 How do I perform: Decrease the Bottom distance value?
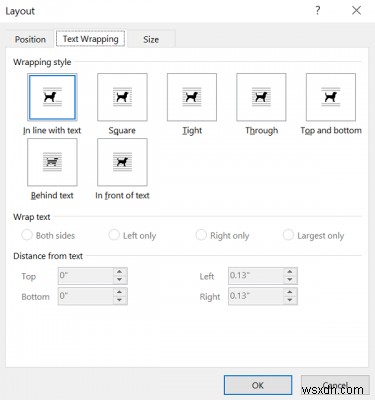coord(120,300)
